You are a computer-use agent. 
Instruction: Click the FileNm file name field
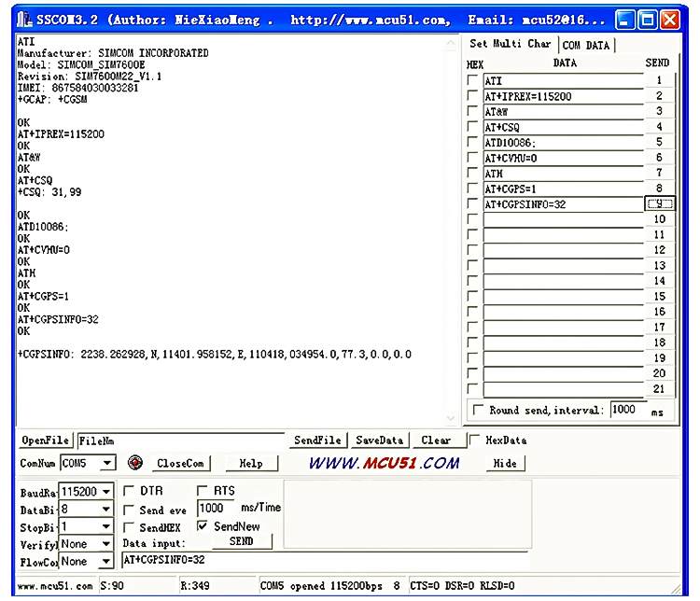pos(181,440)
